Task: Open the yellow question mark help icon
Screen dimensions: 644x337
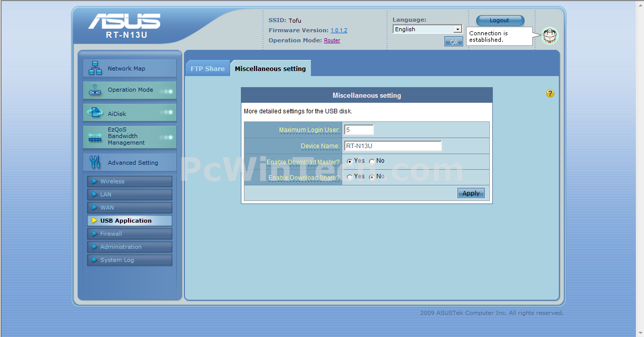Action: (550, 93)
